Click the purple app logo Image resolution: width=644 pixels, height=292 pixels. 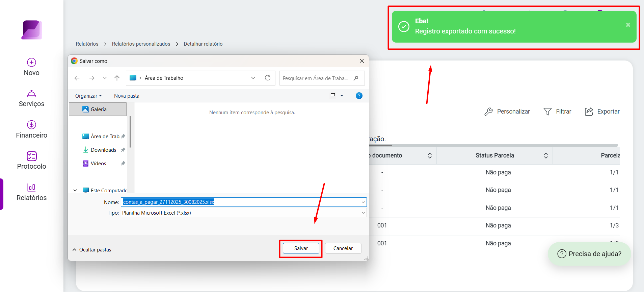pos(32,30)
